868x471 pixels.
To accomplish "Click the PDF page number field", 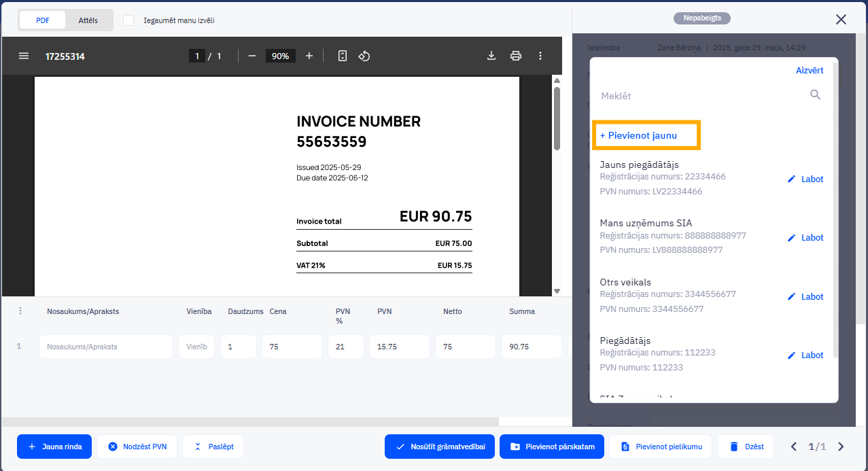I will 197,56.
